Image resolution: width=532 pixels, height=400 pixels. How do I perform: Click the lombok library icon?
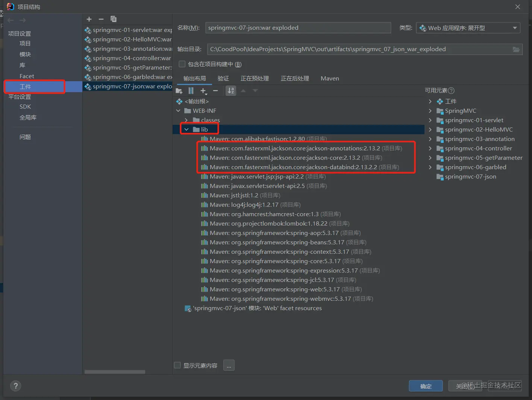click(x=205, y=224)
